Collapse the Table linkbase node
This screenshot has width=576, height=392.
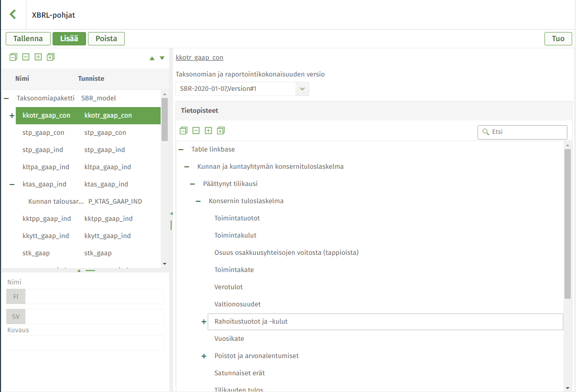181,150
